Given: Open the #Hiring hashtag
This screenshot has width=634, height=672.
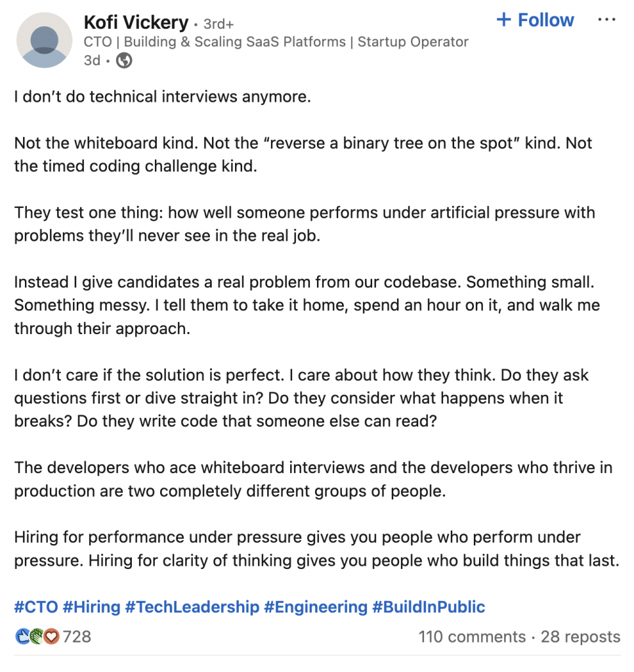Looking at the screenshot, I should point(92,607).
